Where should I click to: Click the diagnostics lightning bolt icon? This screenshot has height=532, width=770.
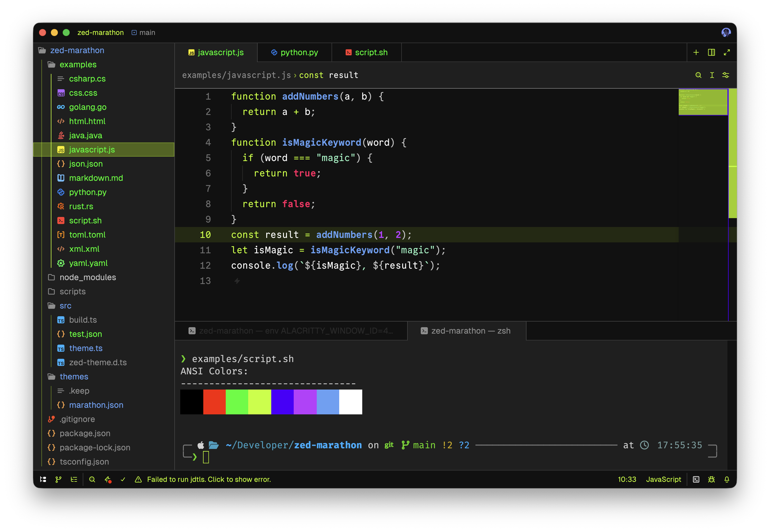[x=108, y=479]
